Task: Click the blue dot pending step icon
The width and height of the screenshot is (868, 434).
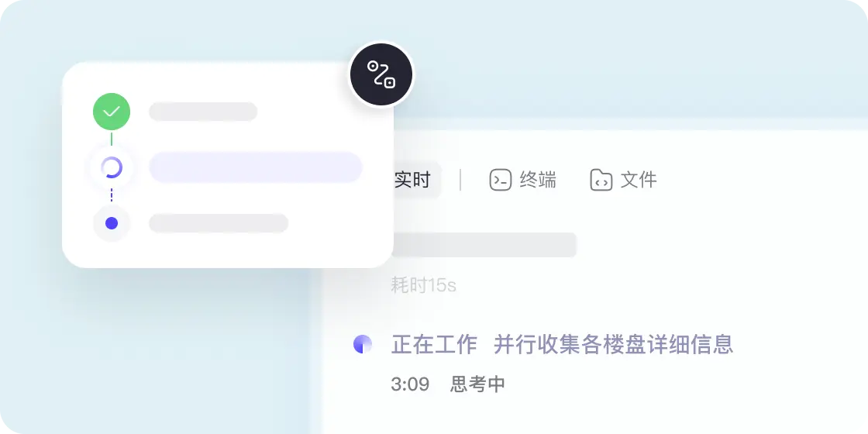Action: pyautogui.click(x=112, y=223)
